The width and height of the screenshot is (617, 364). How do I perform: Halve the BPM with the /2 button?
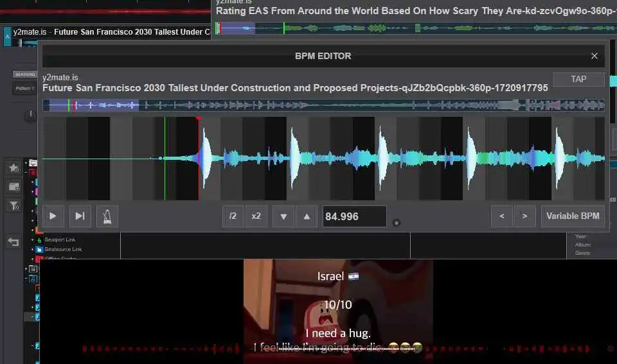coord(233,216)
